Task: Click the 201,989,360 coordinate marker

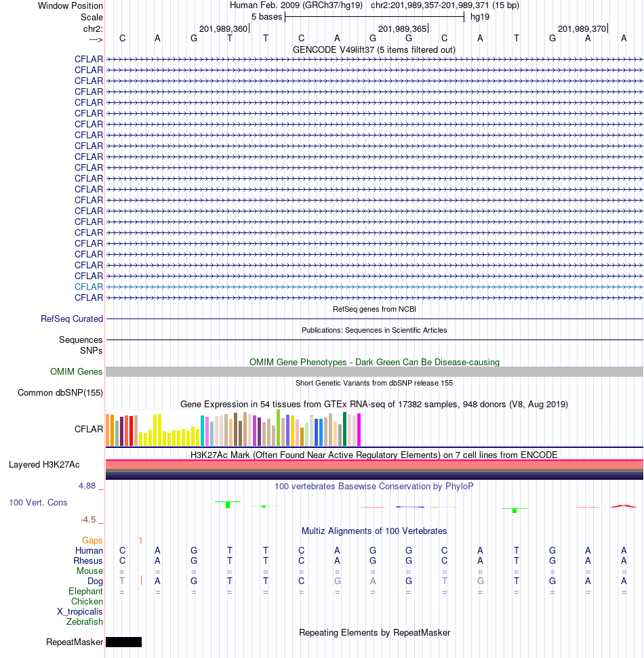Action: (x=224, y=28)
